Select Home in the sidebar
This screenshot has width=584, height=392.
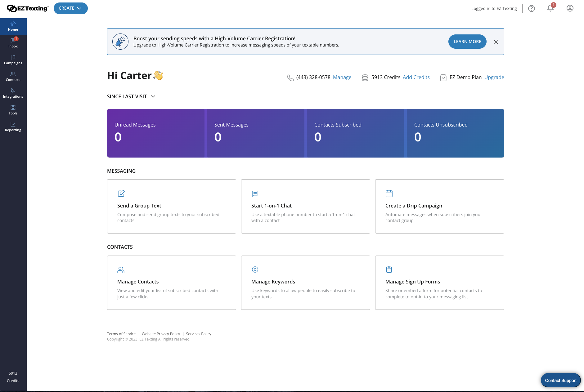coord(13,26)
